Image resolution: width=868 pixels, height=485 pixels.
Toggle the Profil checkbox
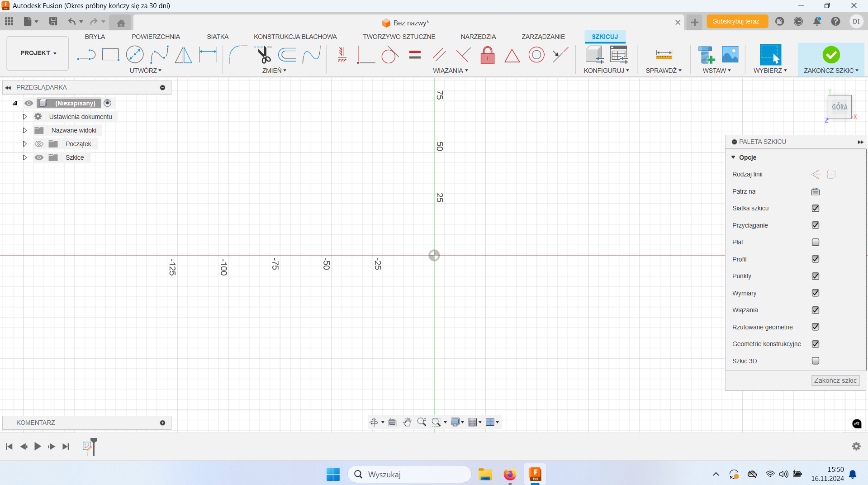point(816,259)
